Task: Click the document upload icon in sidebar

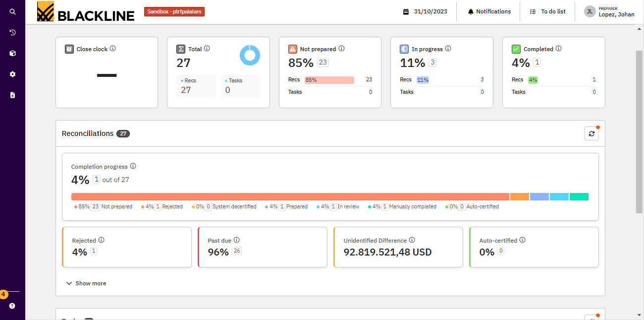Action: [x=12, y=95]
